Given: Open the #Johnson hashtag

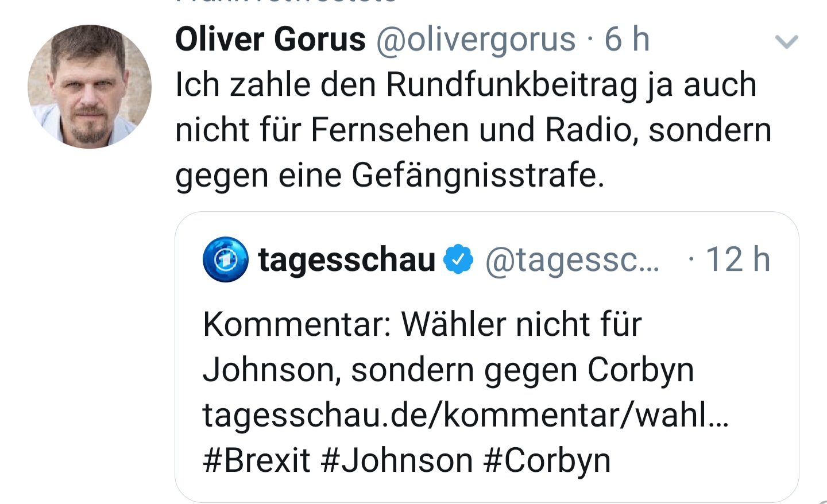Looking at the screenshot, I should [397, 460].
